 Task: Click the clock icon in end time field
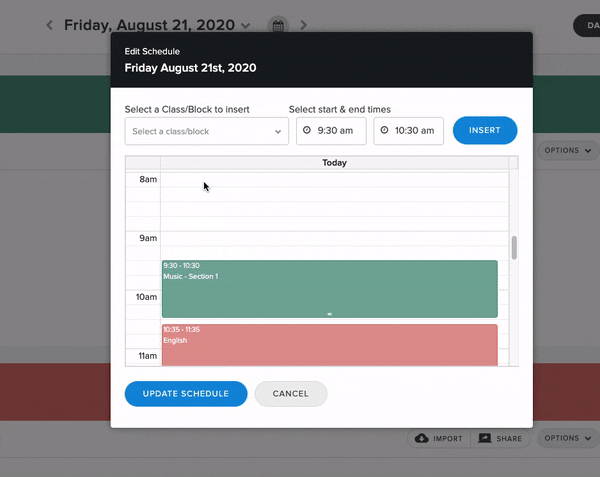tap(384, 130)
